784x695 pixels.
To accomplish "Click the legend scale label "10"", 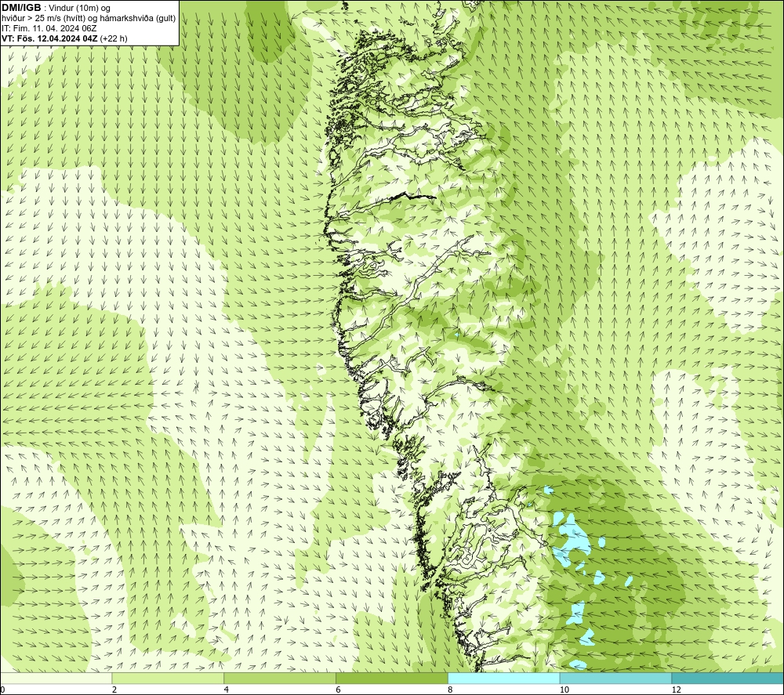I will click(x=564, y=690).
